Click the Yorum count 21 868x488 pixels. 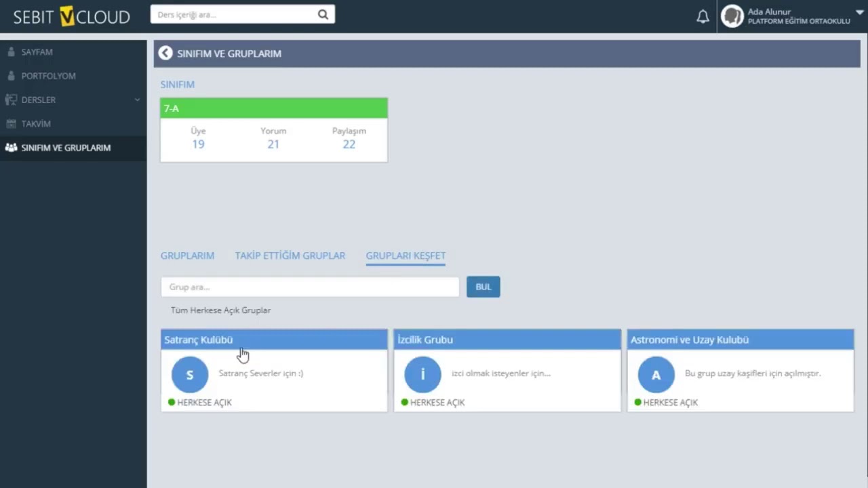click(273, 144)
